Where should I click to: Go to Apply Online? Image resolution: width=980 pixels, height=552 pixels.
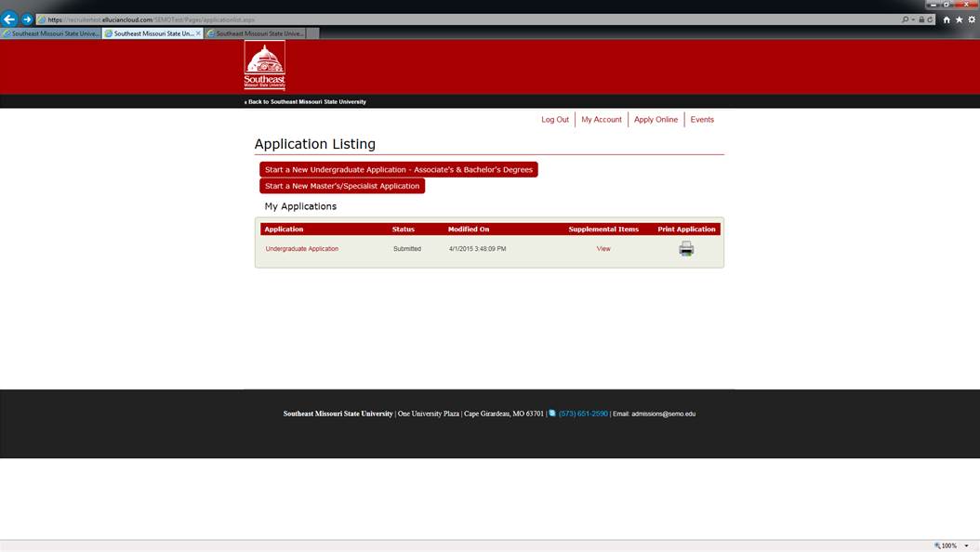pyautogui.click(x=656, y=119)
